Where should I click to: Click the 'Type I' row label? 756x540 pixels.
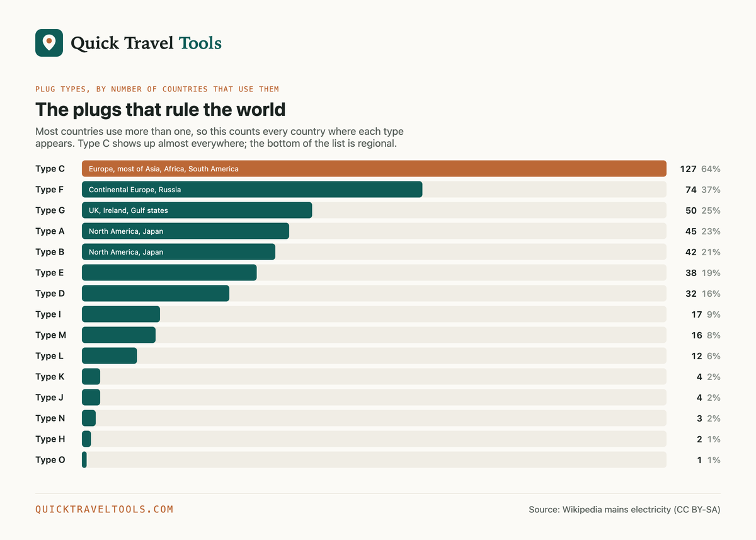48,314
